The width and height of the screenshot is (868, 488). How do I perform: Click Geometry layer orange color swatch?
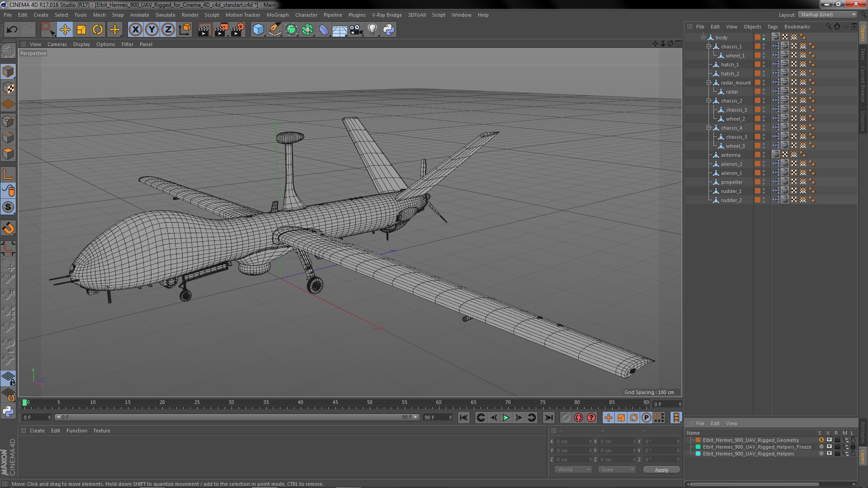(698, 440)
